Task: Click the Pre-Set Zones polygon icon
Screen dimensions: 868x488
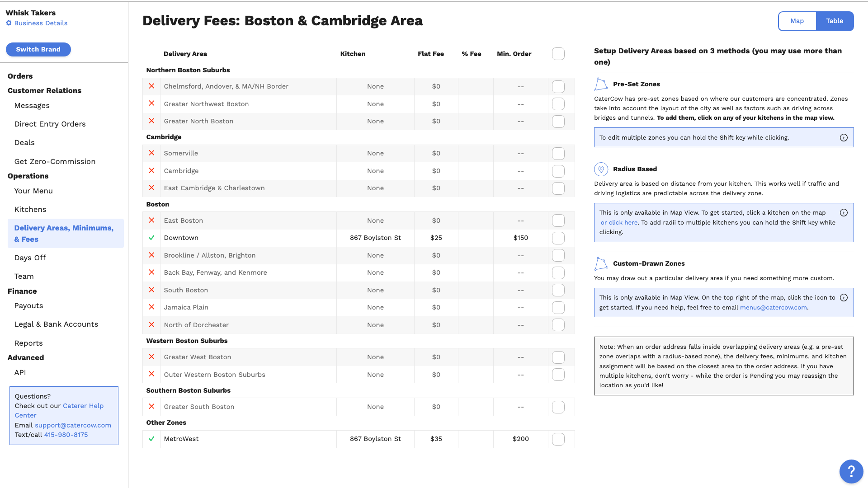Action: 601,84
